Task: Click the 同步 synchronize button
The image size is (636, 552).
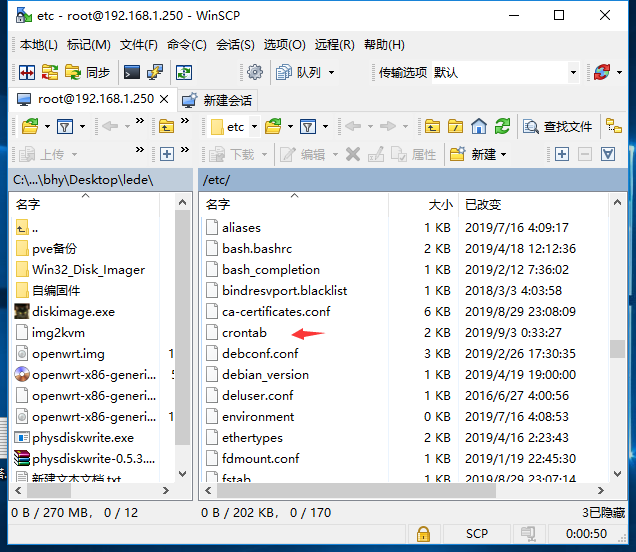Action: [x=88, y=73]
